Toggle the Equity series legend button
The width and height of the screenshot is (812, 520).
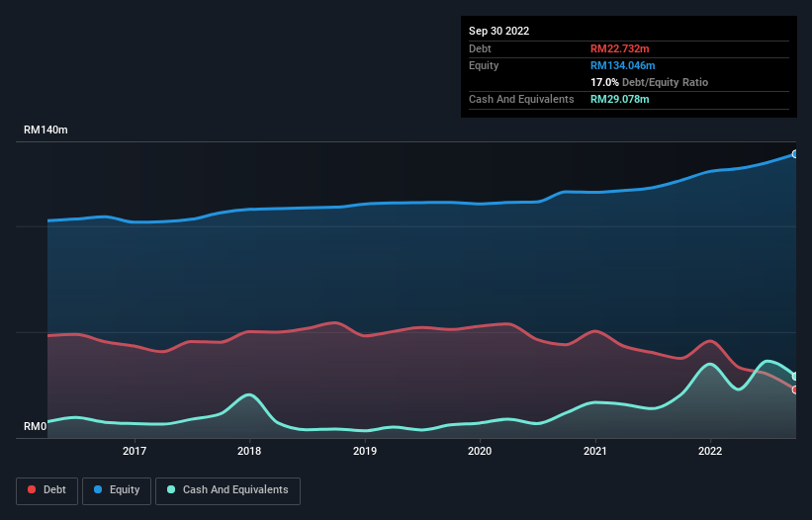click(117, 490)
